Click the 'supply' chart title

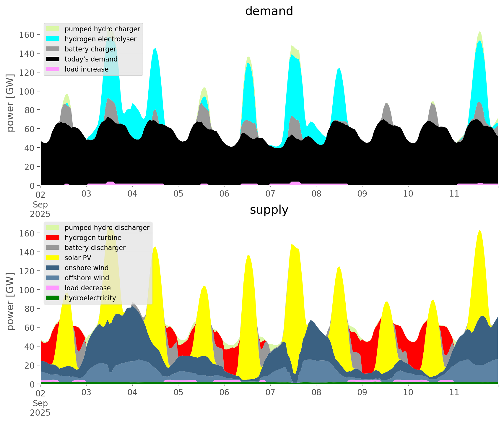[x=269, y=210]
